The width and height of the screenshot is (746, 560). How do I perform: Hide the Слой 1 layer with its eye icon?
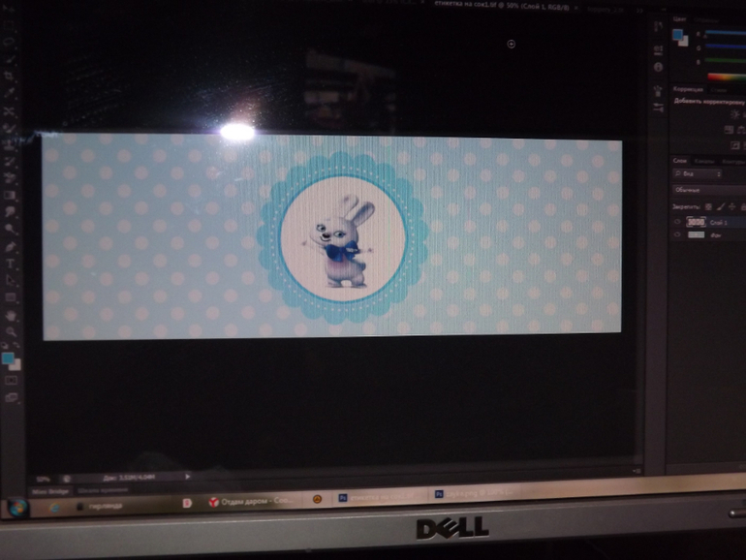click(x=677, y=222)
